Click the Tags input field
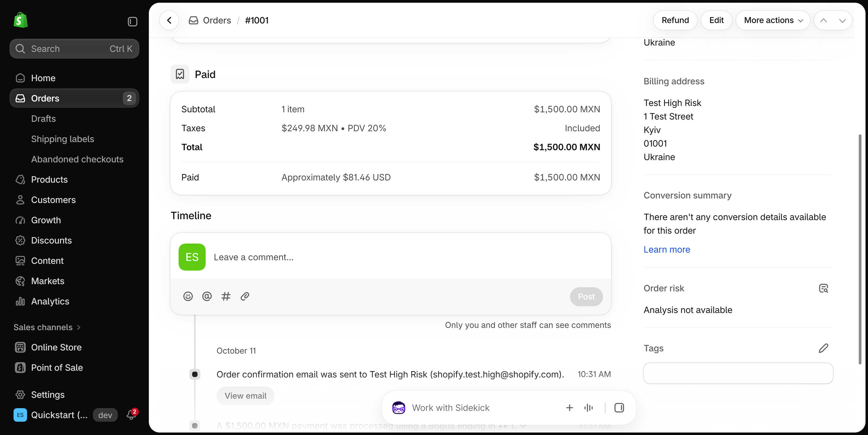Image resolution: width=868 pixels, height=435 pixels. tap(738, 373)
